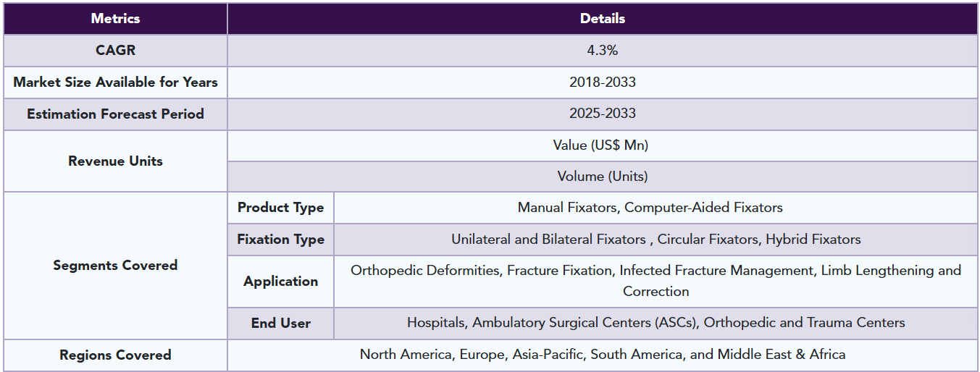This screenshot has width=980, height=372.
Task: Select Estimation Forecast Period label
Action: coord(115,114)
